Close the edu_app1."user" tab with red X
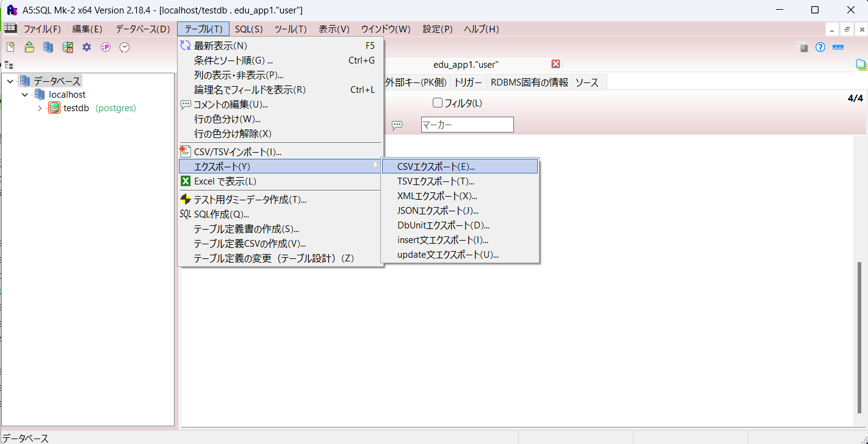The width and height of the screenshot is (868, 444). coord(555,64)
